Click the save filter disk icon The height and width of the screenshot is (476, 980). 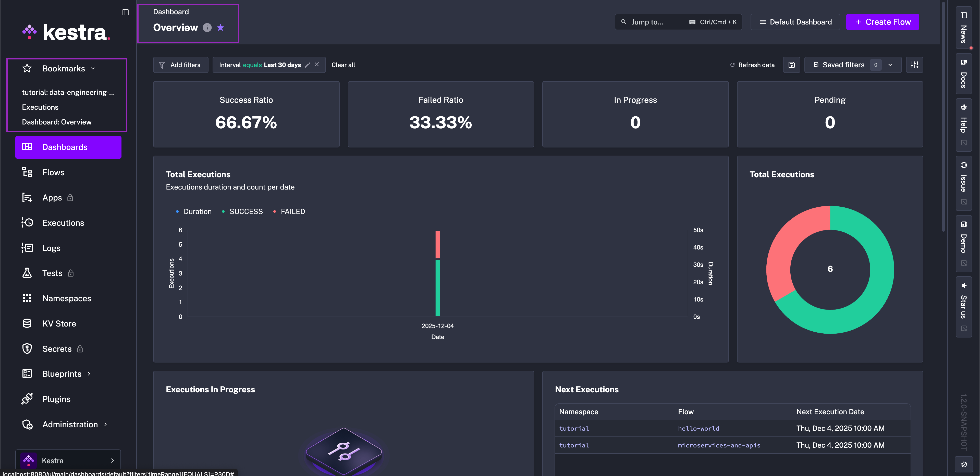pyautogui.click(x=791, y=65)
